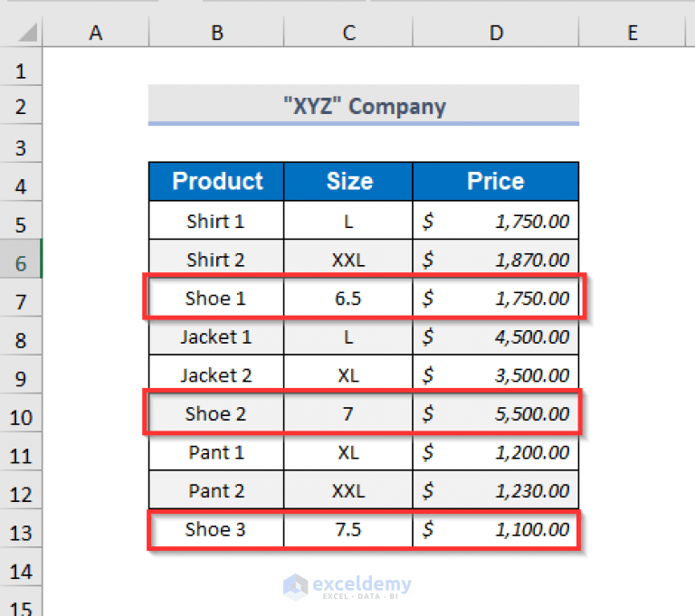The image size is (695, 616).
Task: Select the Shoe 1 cell
Action: tap(216, 298)
